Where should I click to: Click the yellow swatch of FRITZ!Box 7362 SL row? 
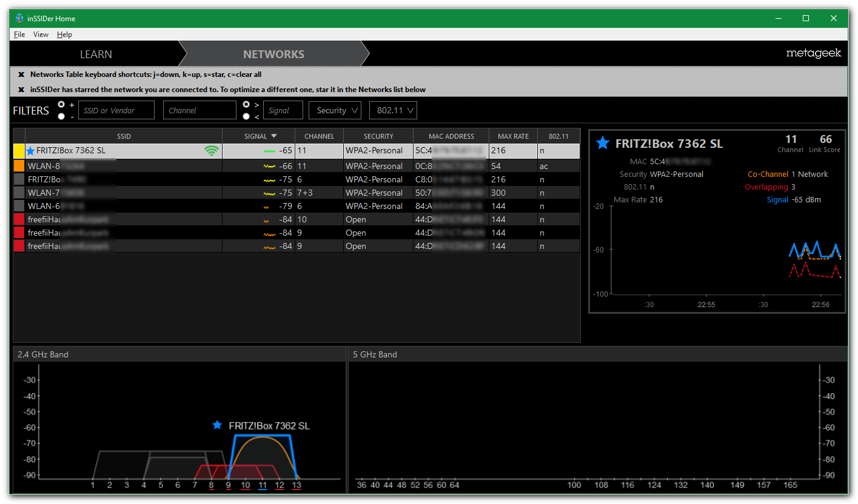coord(19,151)
